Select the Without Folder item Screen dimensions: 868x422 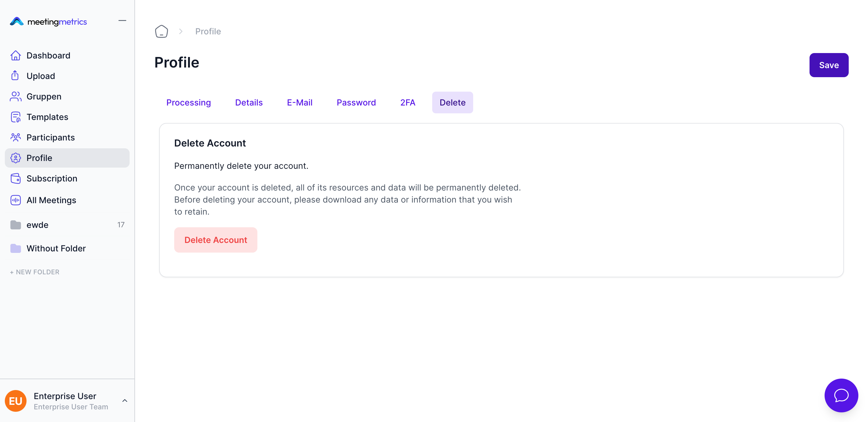point(56,248)
